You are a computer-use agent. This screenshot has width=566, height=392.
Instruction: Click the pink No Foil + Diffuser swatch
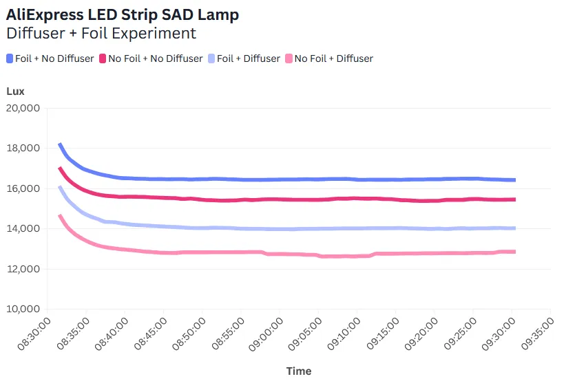point(289,58)
